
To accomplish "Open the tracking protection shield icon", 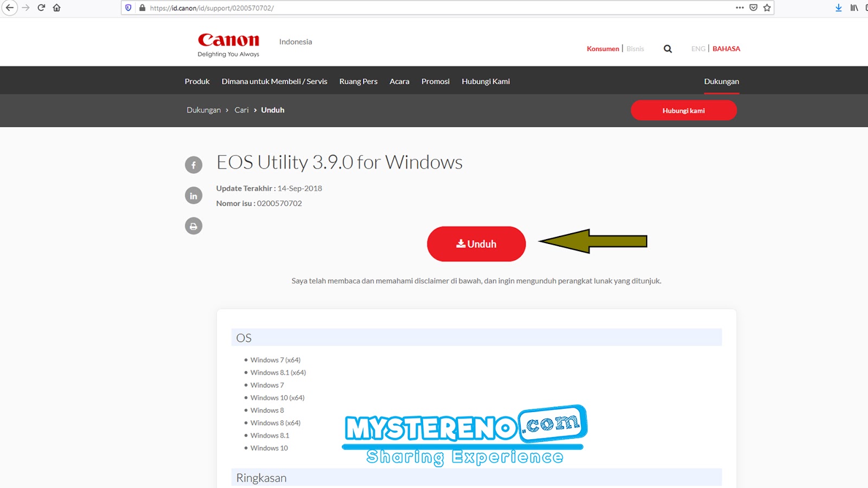I will tap(129, 8).
